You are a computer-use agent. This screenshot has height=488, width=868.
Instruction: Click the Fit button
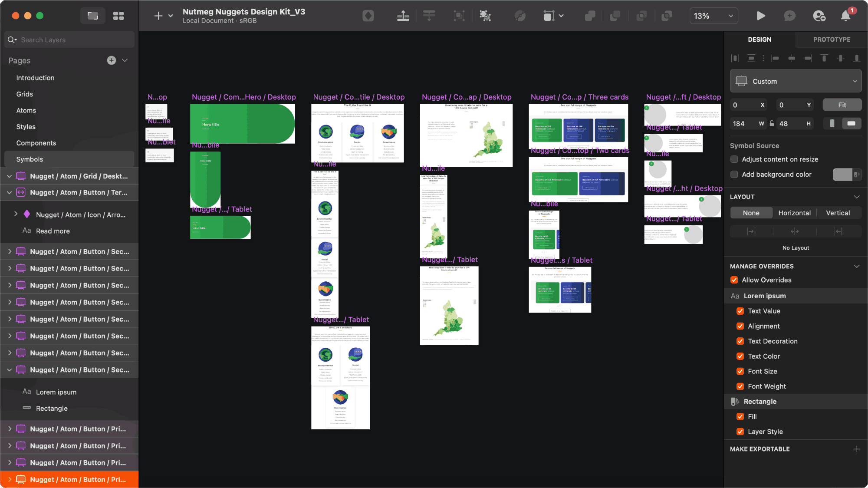pos(842,105)
